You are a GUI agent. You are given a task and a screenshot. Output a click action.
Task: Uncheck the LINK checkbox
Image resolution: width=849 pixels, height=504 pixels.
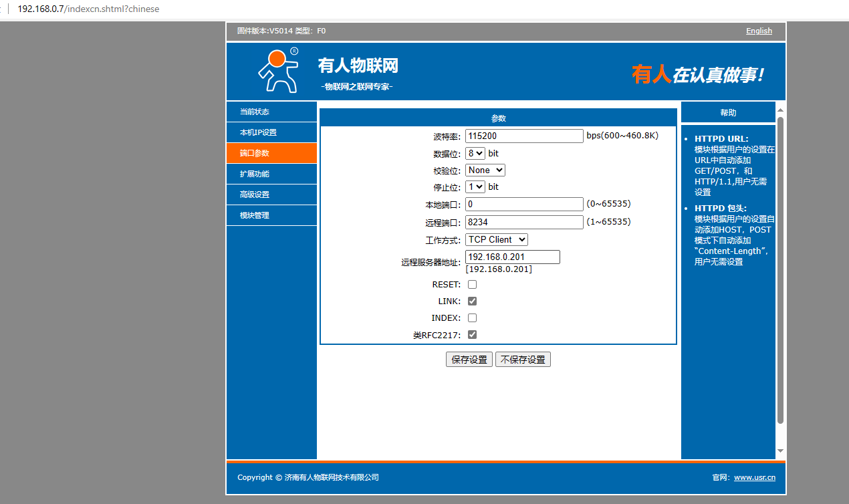pos(472,301)
